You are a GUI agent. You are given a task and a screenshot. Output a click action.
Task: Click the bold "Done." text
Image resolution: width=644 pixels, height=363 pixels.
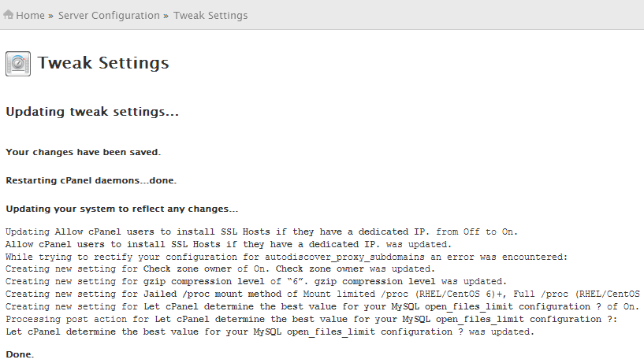[x=20, y=355]
